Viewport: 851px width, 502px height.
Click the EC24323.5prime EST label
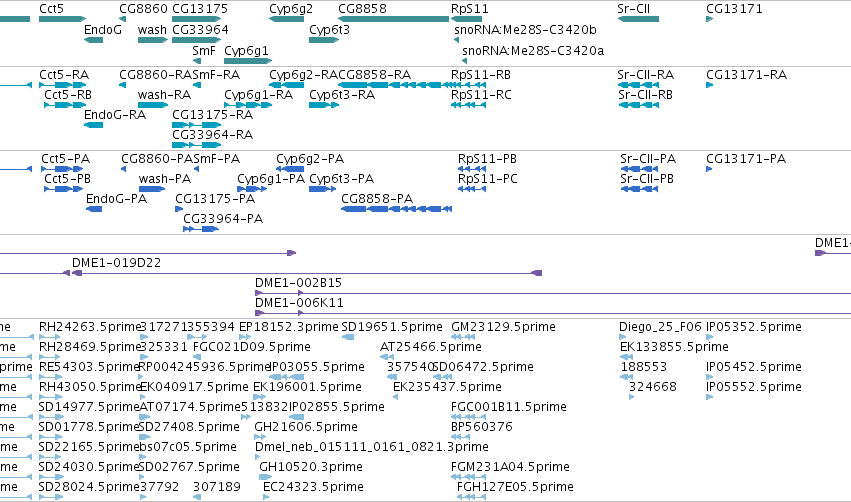click(313, 487)
